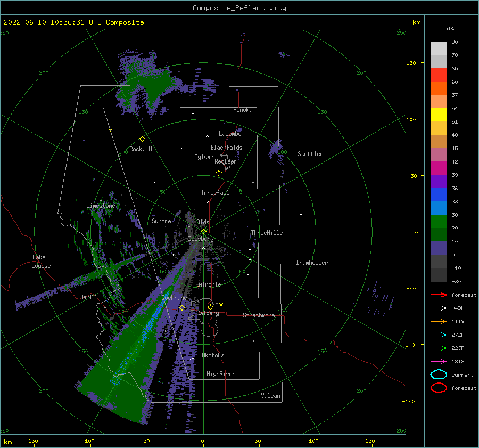Select the Innisfail label

pyautogui.click(x=215, y=193)
